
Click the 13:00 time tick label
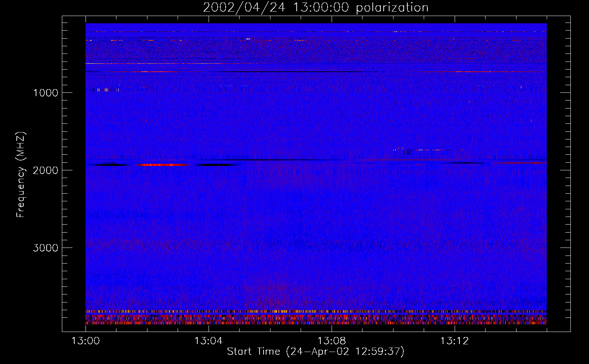click(x=86, y=341)
